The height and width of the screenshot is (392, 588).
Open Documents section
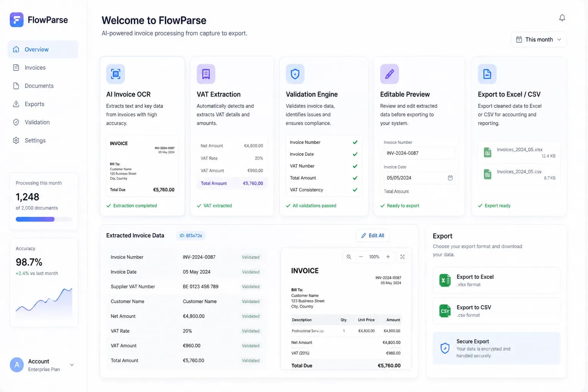tap(43, 86)
